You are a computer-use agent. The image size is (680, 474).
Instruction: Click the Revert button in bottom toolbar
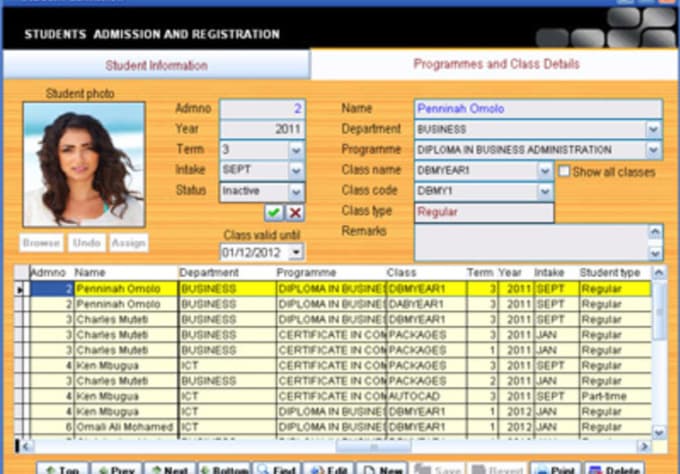[x=497, y=469]
